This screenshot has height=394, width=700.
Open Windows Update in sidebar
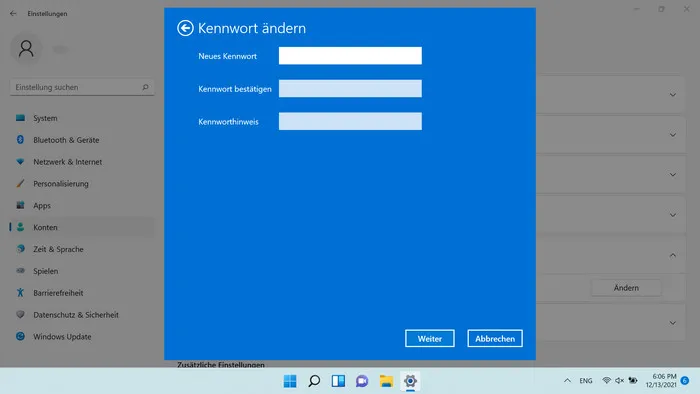click(x=82, y=337)
